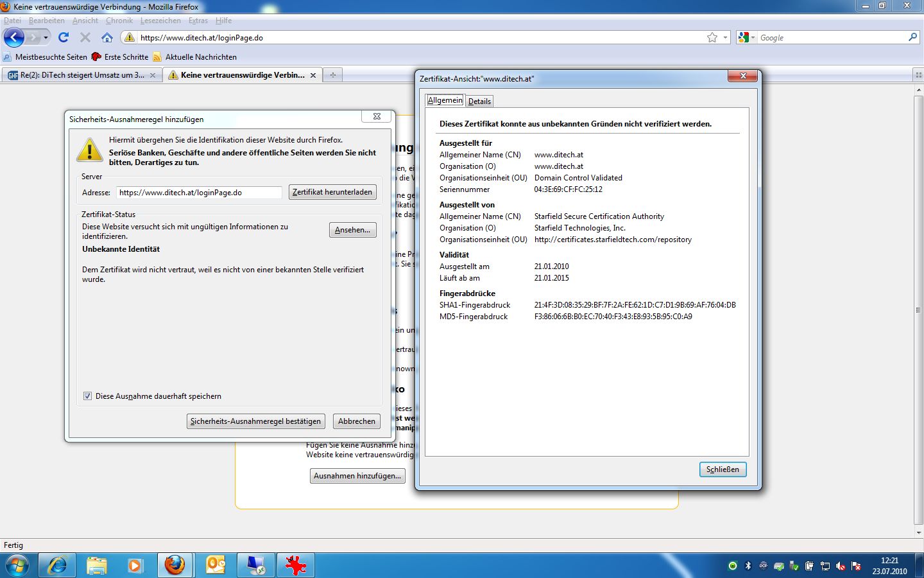Image resolution: width=924 pixels, height=578 pixels.
Task: Click Zertifikat herunterladen button
Action: coord(332,192)
